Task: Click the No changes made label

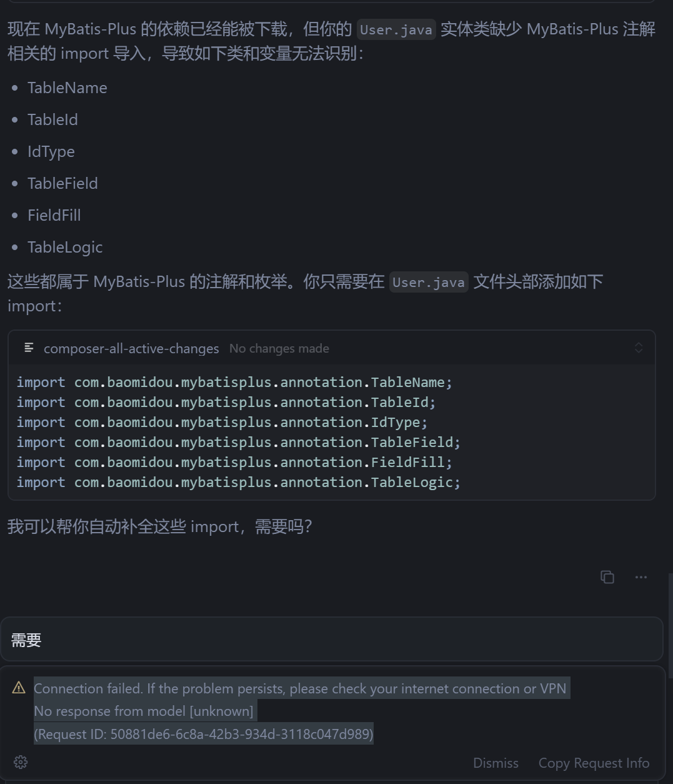Action: click(x=279, y=348)
